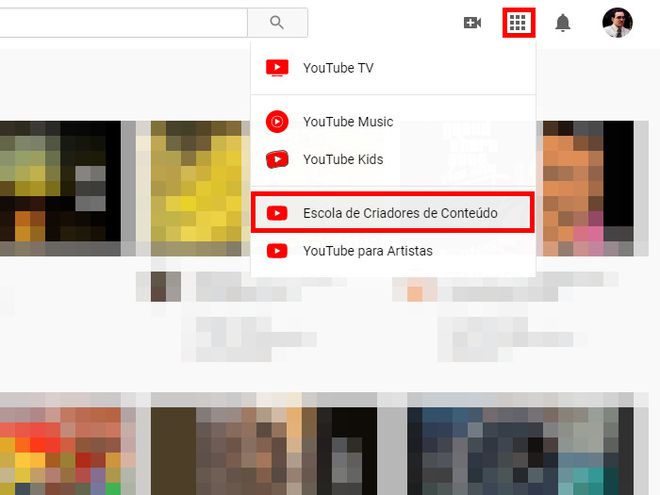Image resolution: width=660 pixels, height=495 pixels.
Task: Select Escola de Criadores de Conteúdo
Action: coord(393,213)
